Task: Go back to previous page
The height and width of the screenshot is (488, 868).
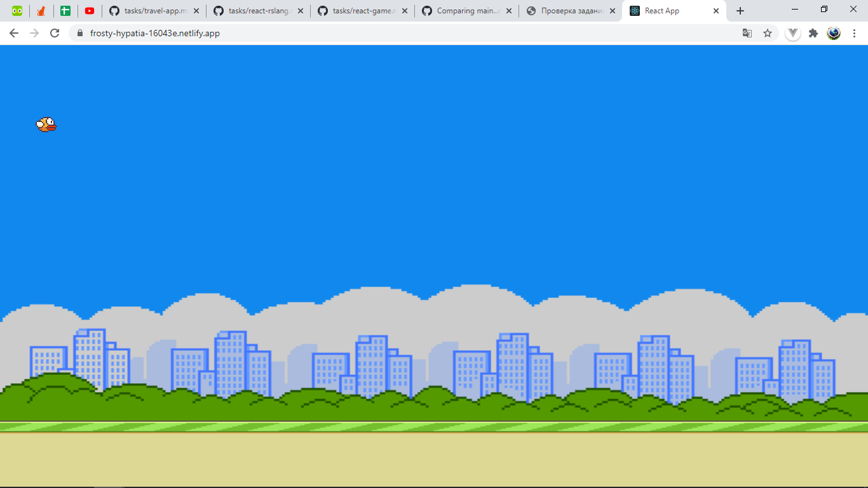Action: click(14, 33)
